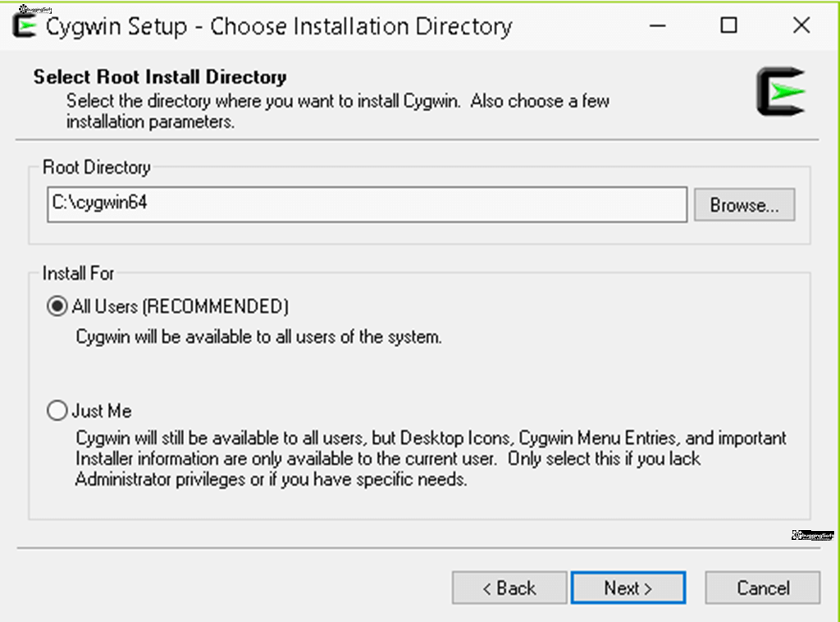The image size is (840, 622).
Task: Click the 'Install For' group label
Action: tap(78, 273)
